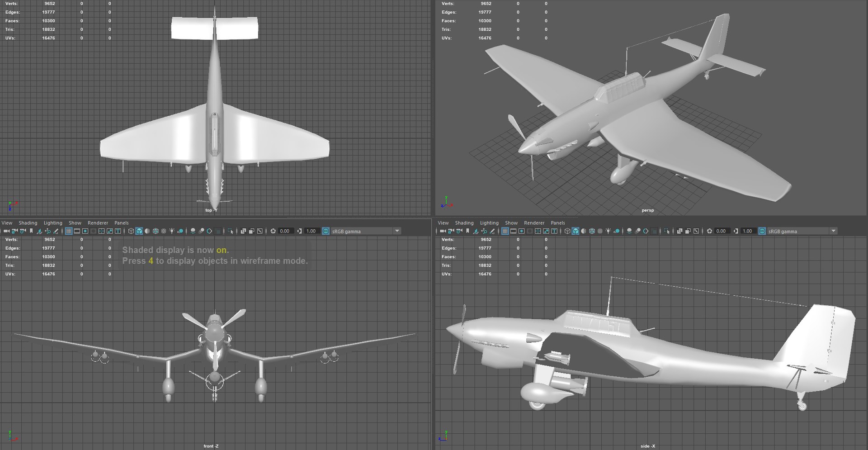Viewport: 868px width, 450px height.
Task: Click Use All Lights in side view toolbar
Action: [608, 231]
